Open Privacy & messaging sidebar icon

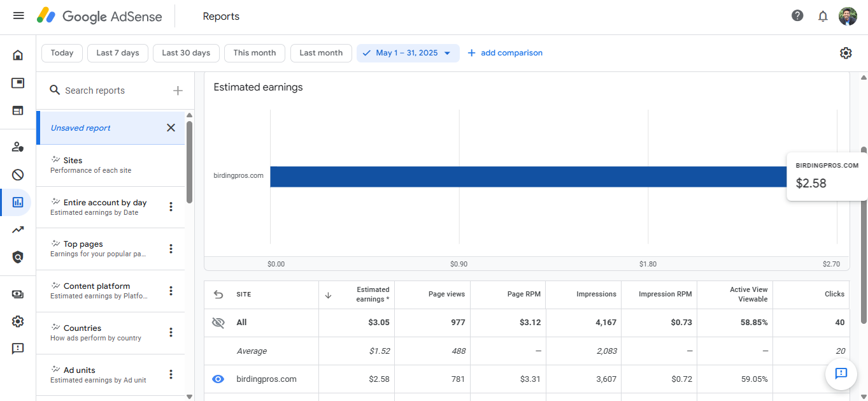click(x=18, y=147)
